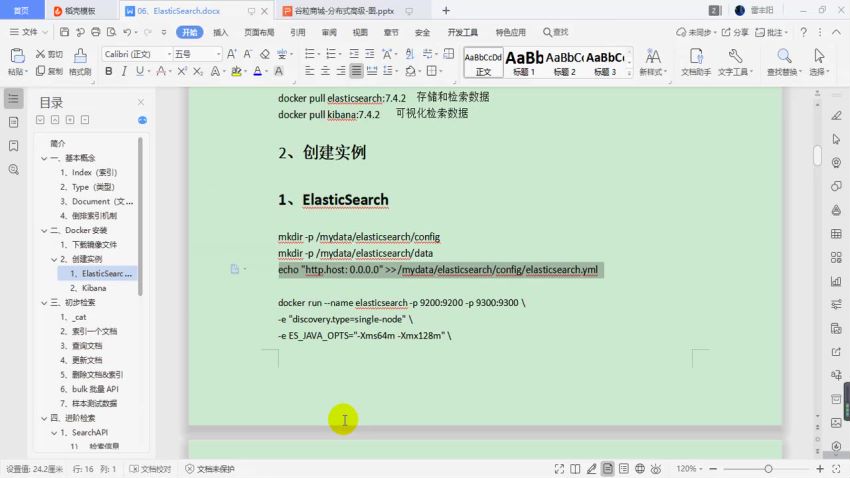The height and width of the screenshot is (478, 850).
Task: Open 查找替换 find and replace
Action: pyautogui.click(x=784, y=62)
